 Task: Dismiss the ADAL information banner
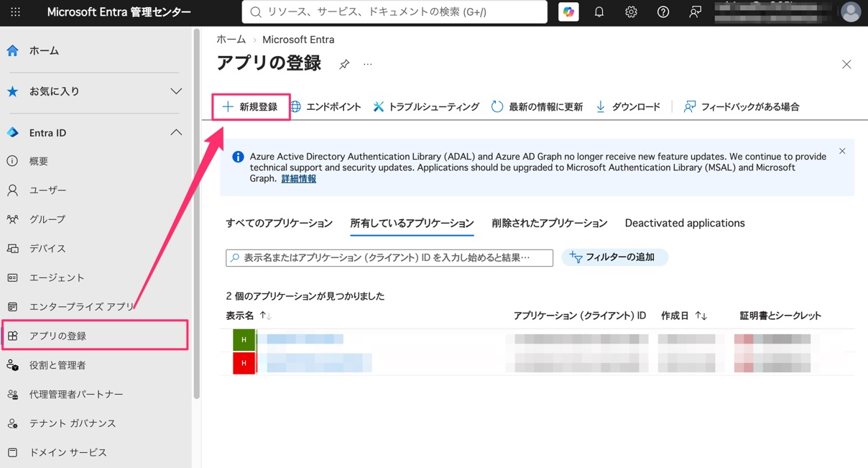842,151
